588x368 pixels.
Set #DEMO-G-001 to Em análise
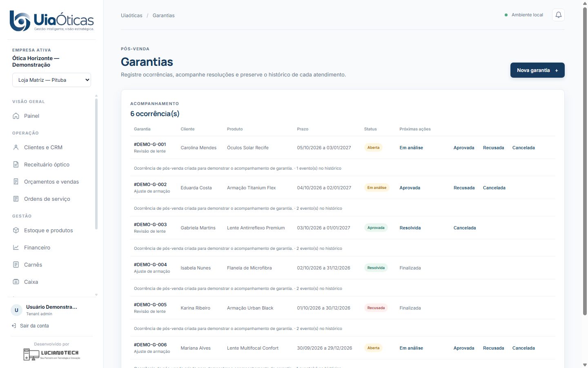411,148
